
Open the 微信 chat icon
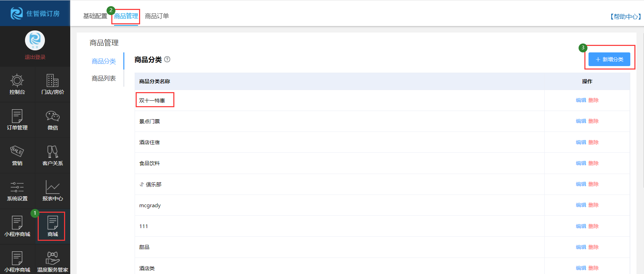[52, 120]
